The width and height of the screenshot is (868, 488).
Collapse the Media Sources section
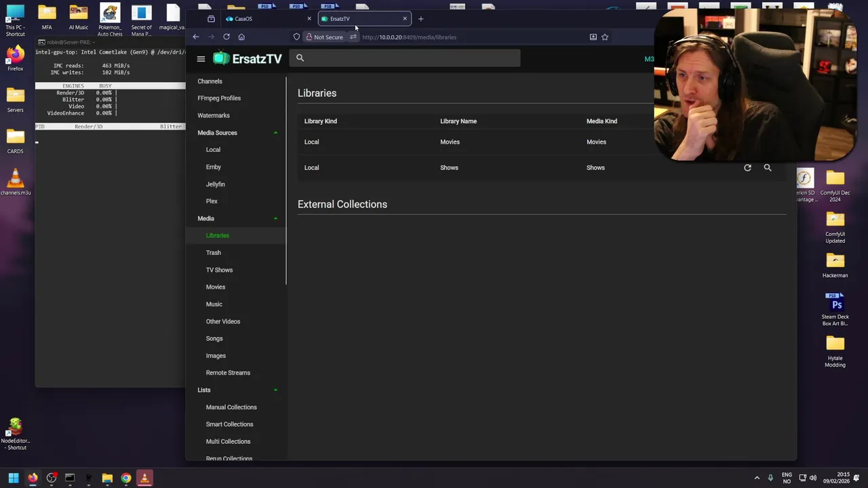pos(275,133)
